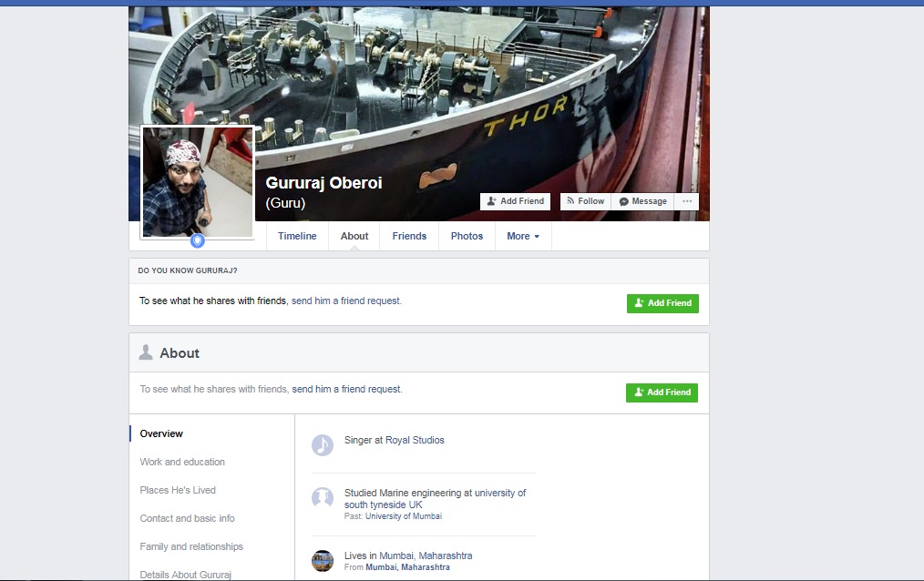924x581 pixels.
Task: Click green Add Friend in Do You Know section
Action: (x=663, y=304)
